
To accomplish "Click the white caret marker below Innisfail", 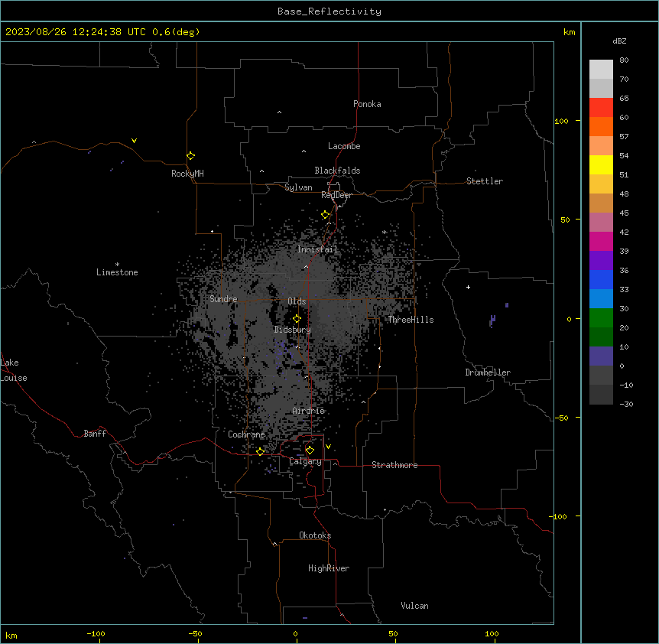I will point(306,267).
